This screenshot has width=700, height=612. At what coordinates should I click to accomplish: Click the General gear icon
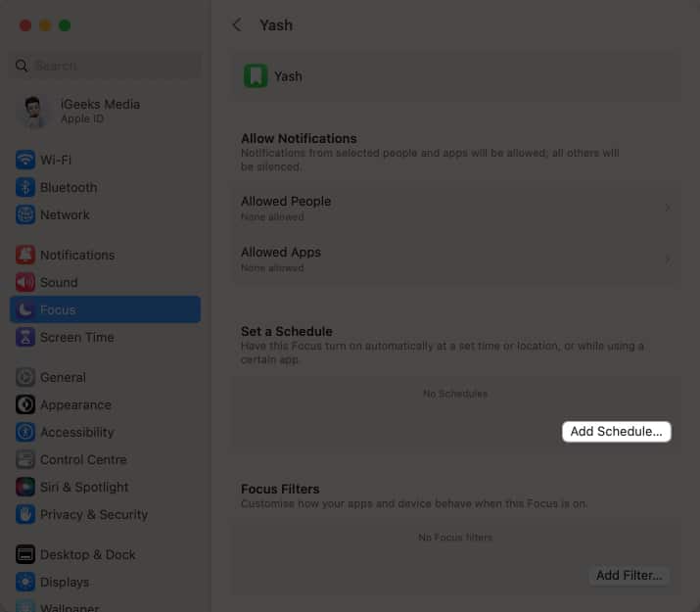point(25,377)
